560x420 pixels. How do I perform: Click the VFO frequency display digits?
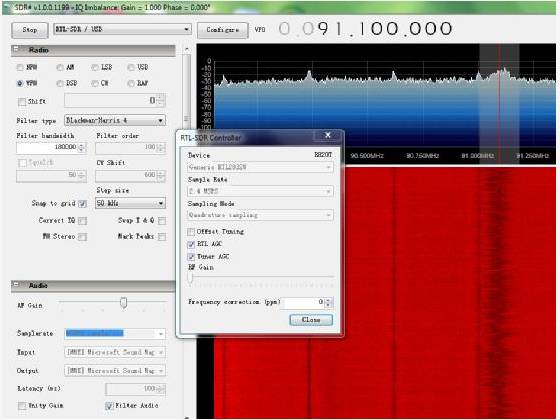pyautogui.click(x=365, y=29)
